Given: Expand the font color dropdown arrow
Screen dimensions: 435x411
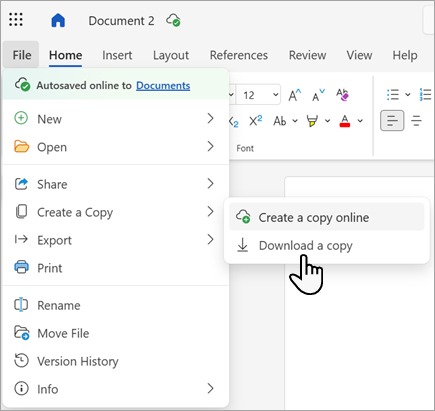Looking at the screenshot, I should [360, 121].
